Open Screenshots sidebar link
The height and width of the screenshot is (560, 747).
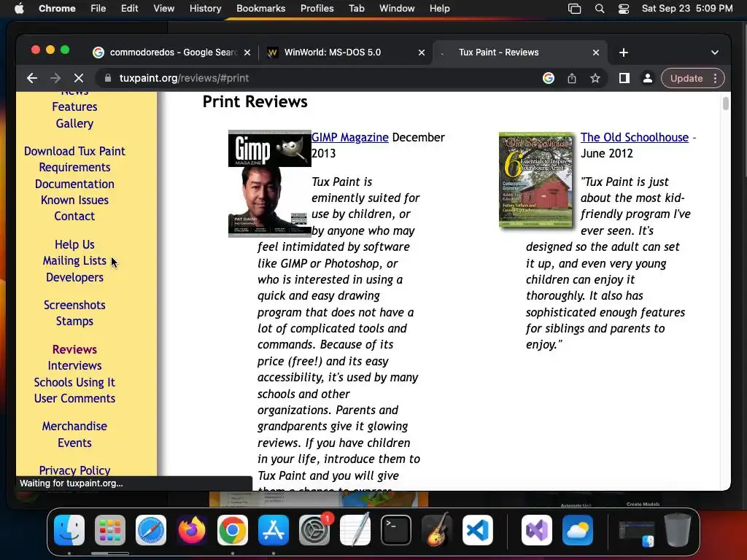click(x=75, y=305)
